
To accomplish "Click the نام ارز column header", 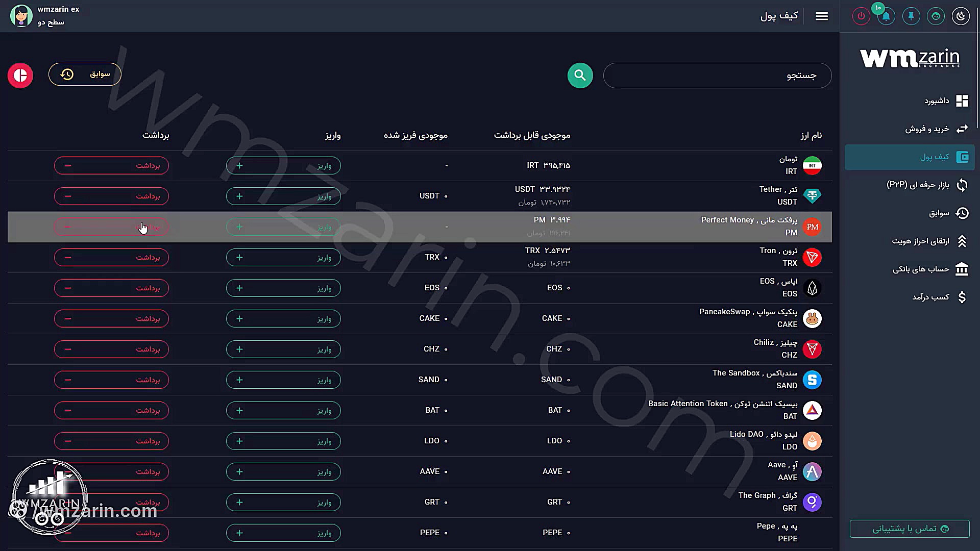I will (x=811, y=135).
